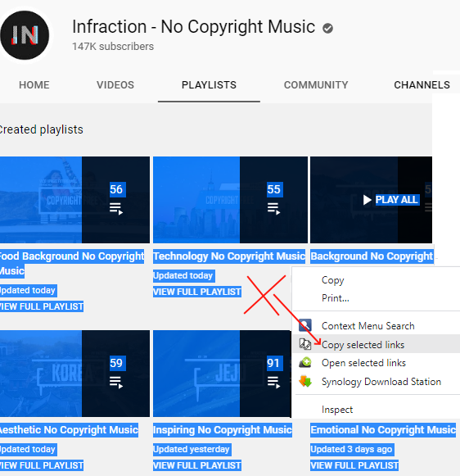The width and height of the screenshot is (460, 476).
Task: Open Background No Copyright playlist title
Action: (372, 256)
